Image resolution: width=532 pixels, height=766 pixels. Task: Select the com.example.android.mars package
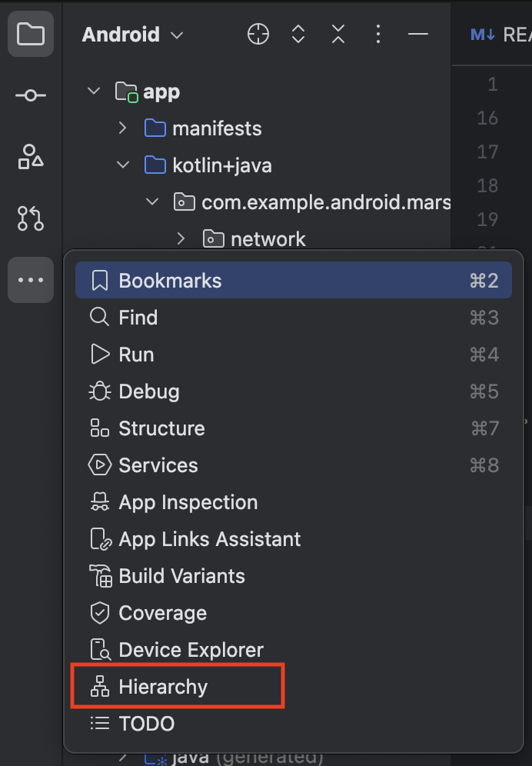coord(326,202)
